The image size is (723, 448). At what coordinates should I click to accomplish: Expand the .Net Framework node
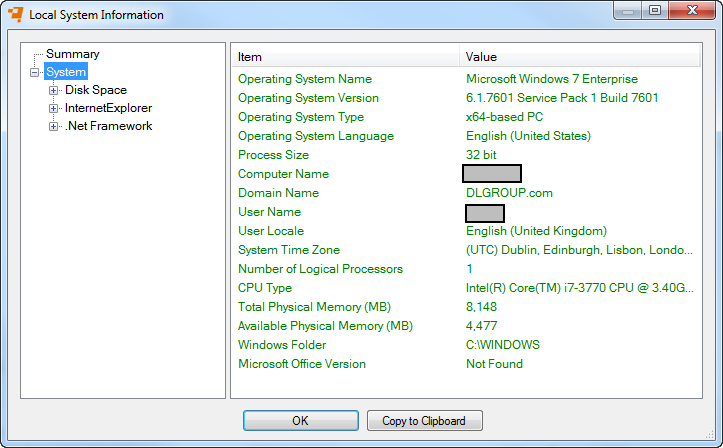54,126
